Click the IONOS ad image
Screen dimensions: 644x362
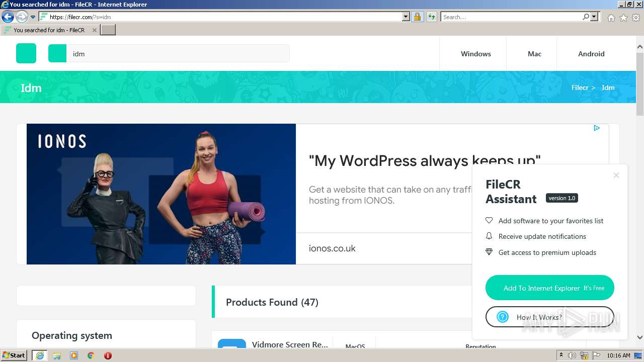click(x=161, y=194)
